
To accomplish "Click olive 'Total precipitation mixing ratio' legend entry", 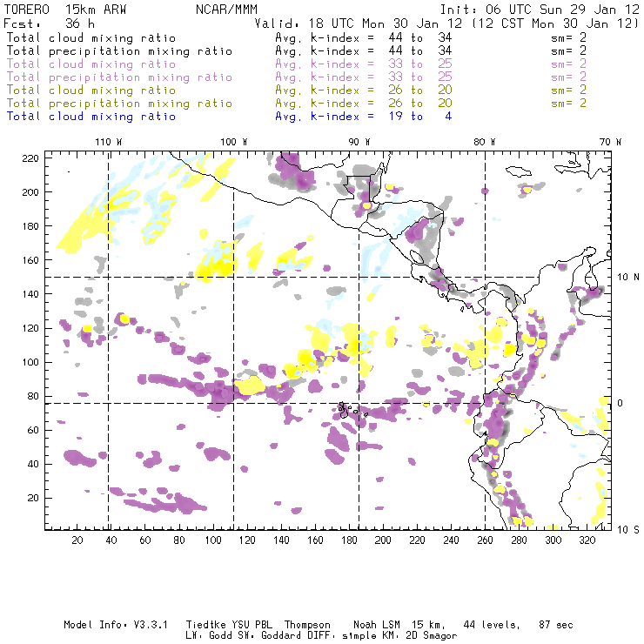I will pos(119,104).
